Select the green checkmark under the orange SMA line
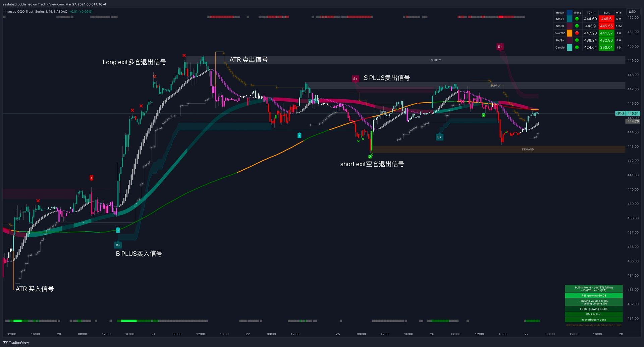This screenshot has height=347, width=644. (x=483, y=115)
